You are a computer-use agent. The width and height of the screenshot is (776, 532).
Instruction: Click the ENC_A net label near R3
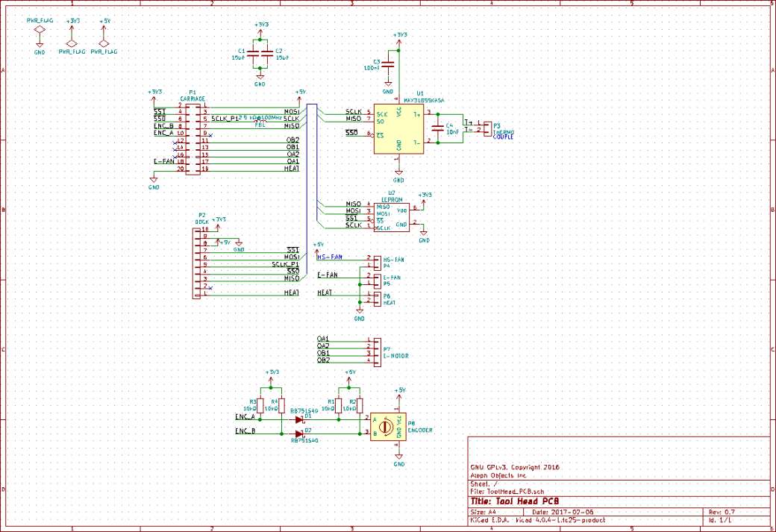pyautogui.click(x=245, y=417)
